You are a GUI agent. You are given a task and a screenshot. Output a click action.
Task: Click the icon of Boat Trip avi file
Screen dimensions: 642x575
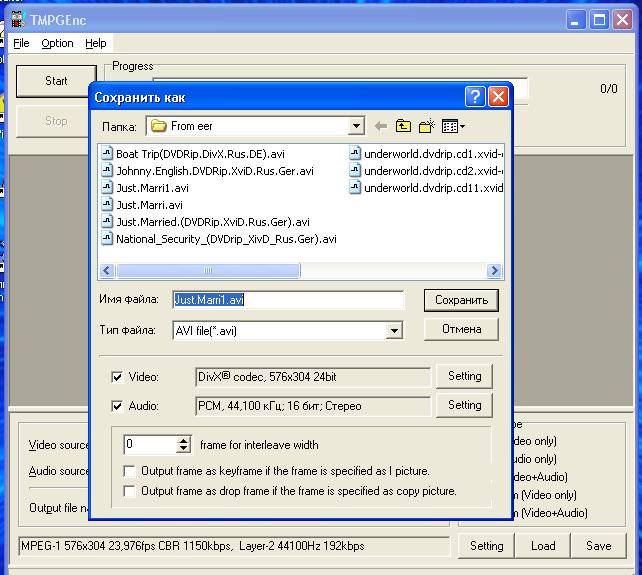107,154
